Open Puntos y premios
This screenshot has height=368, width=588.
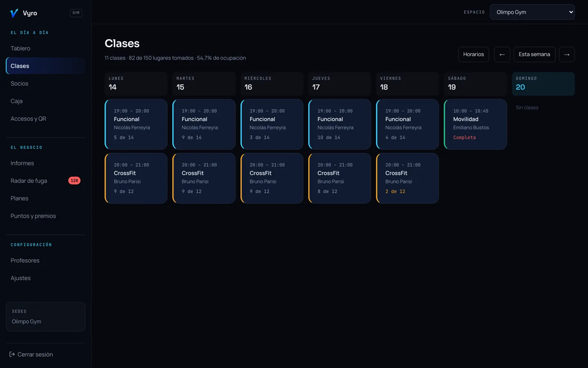45,216
